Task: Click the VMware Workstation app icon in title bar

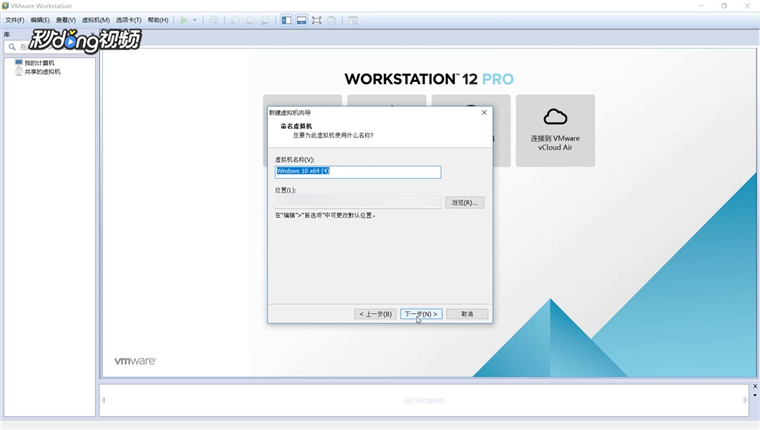Action: pos(5,6)
